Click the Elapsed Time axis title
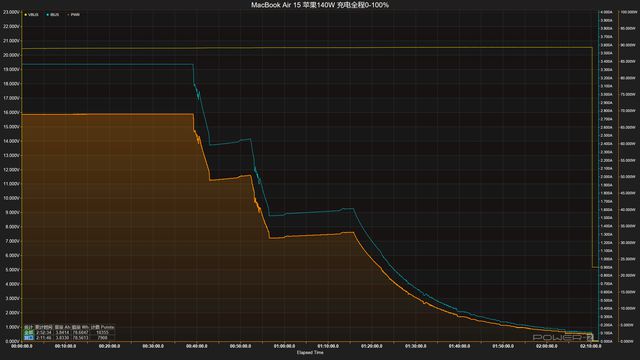The width and height of the screenshot is (640, 360). coord(310,353)
